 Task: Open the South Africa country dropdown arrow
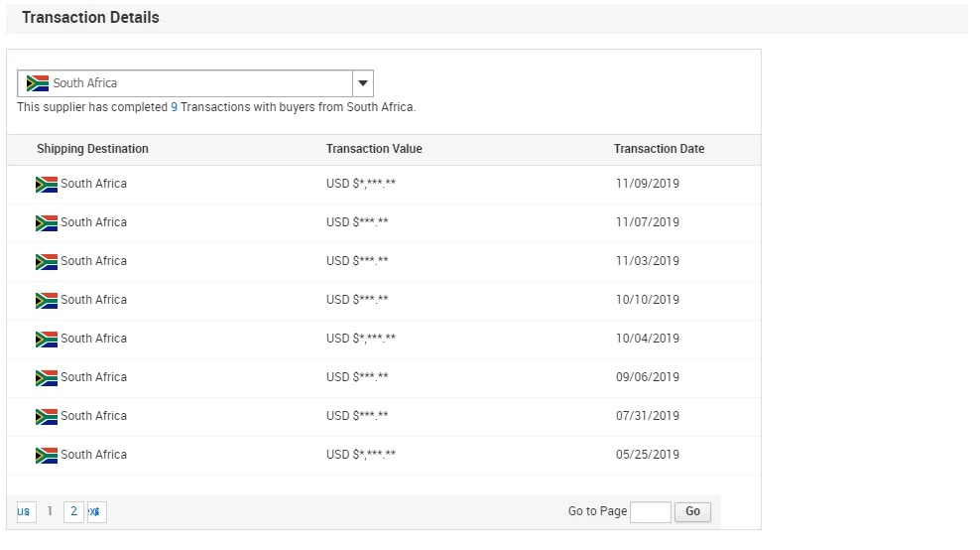362,83
